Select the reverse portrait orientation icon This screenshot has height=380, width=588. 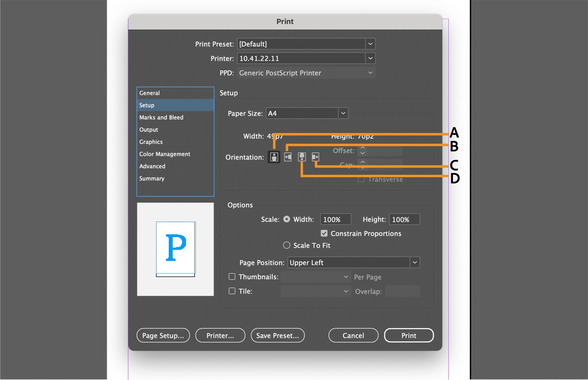click(302, 157)
